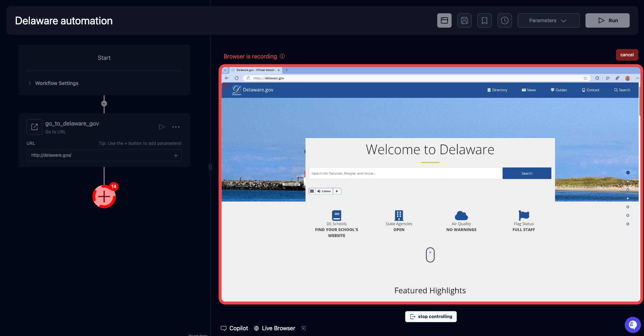Go back in the embedded browser
Screen dimensions: 644x336
pos(227,78)
